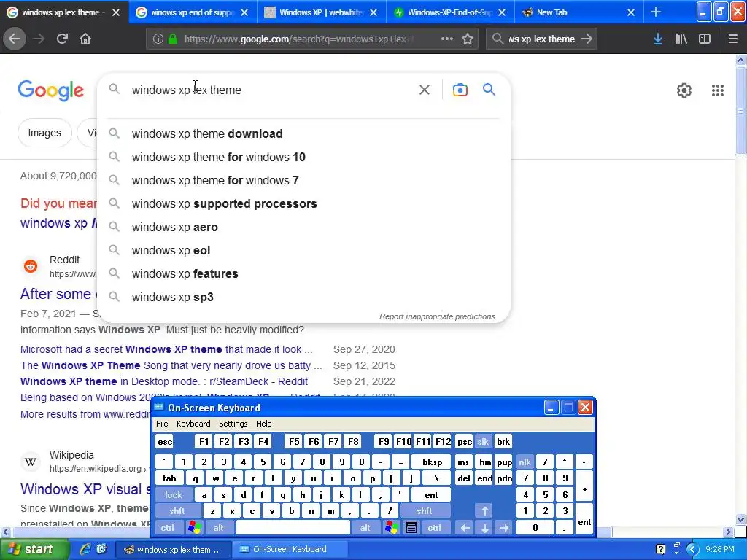Choose suggestion 'windows xp theme download'
747x560 pixels.
pos(303,134)
